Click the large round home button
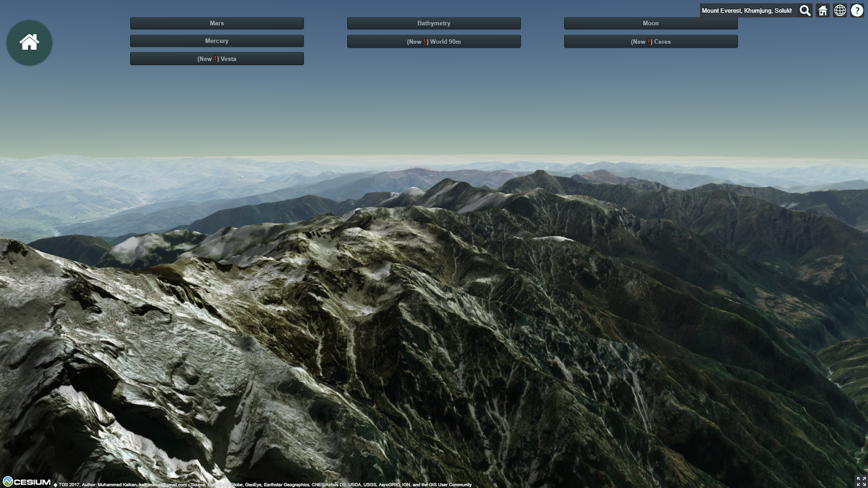Viewport: 868px width, 488px height. pyautogui.click(x=29, y=42)
